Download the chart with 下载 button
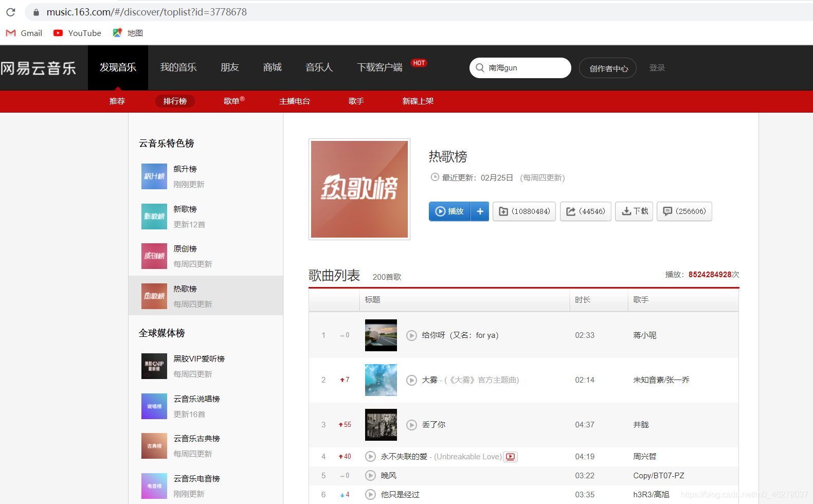The image size is (813, 504). tap(634, 211)
